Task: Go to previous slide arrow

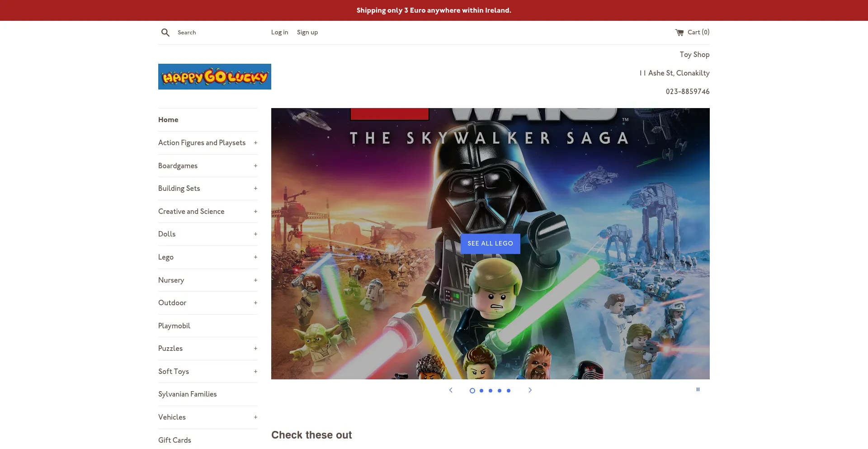Action: pyautogui.click(x=451, y=390)
